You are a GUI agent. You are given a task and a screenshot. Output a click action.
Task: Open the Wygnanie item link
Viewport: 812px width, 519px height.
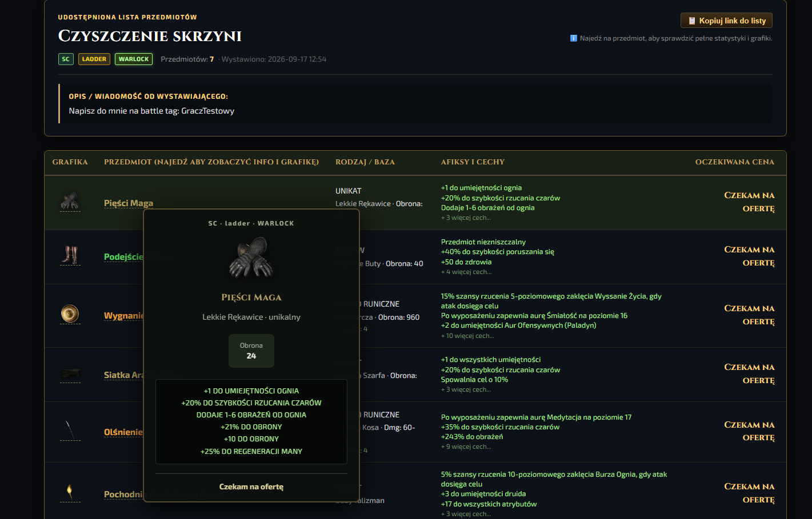[x=123, y=316]
